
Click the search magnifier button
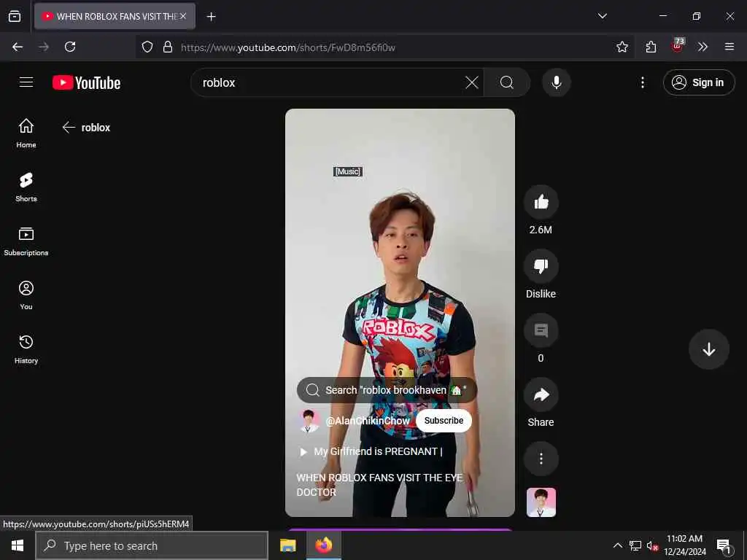[507, 82]
